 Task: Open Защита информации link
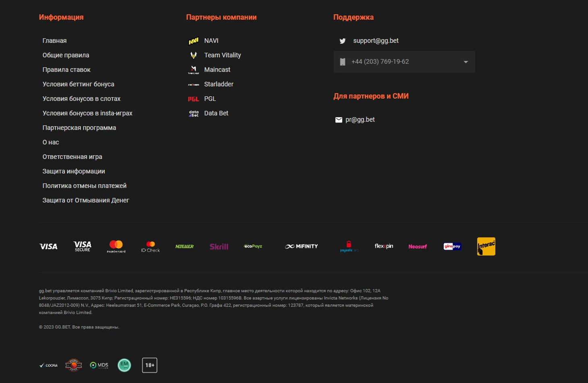click(74, 171)
